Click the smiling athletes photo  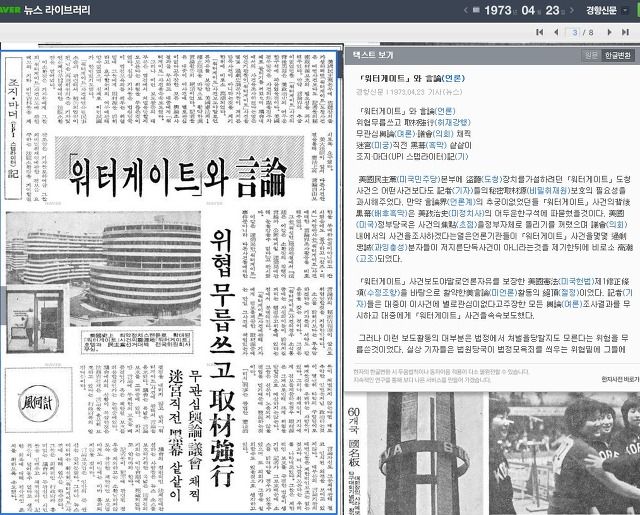(x=564, y=453)
